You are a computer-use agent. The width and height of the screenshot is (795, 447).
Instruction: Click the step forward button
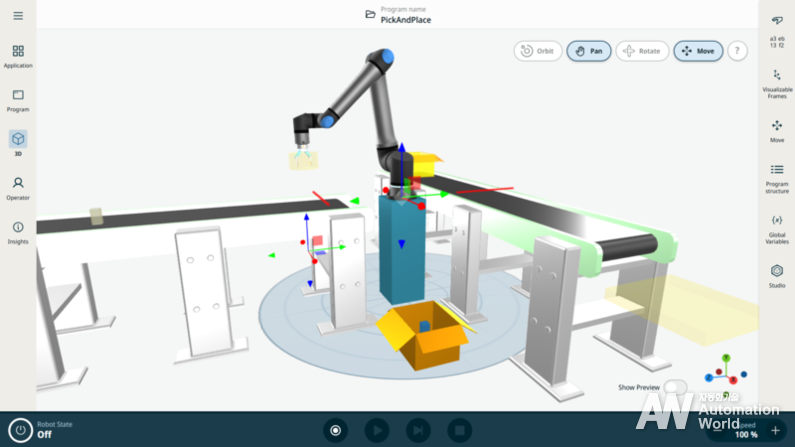tap(418, 430)
